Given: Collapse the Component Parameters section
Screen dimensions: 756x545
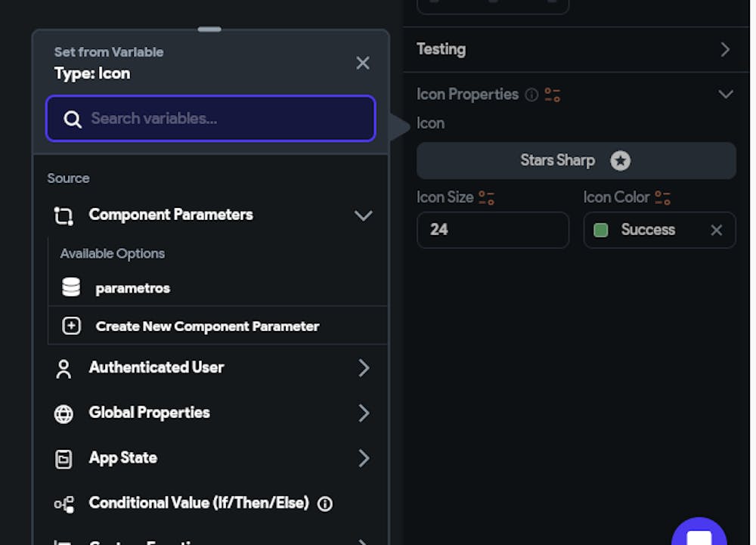Looking at the screenshot, I should pos(363,215).
